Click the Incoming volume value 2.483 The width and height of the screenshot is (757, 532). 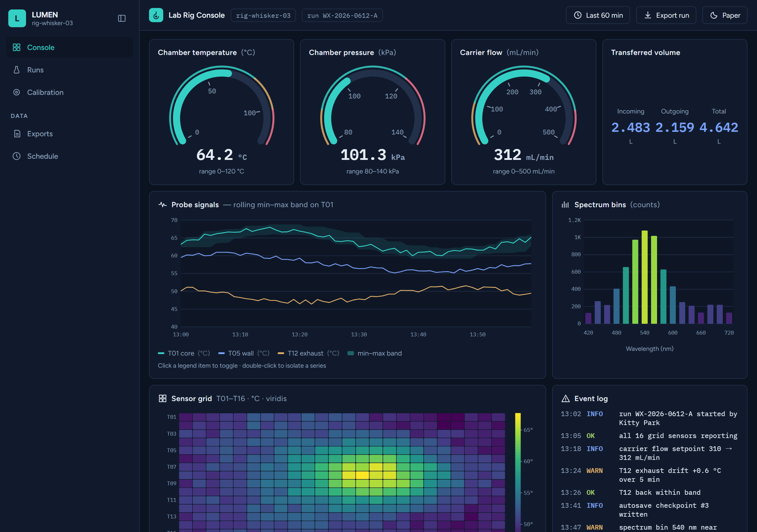click(x=630, y=128)
